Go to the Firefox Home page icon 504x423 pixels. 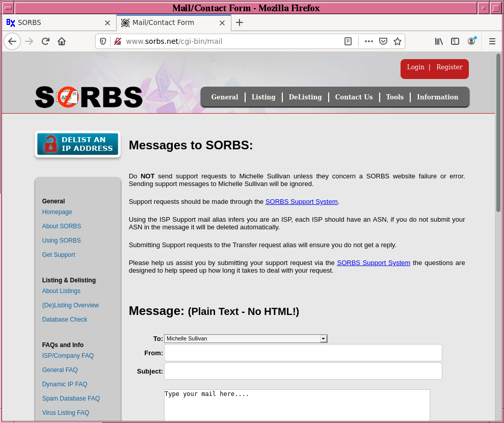pos(62,41)
